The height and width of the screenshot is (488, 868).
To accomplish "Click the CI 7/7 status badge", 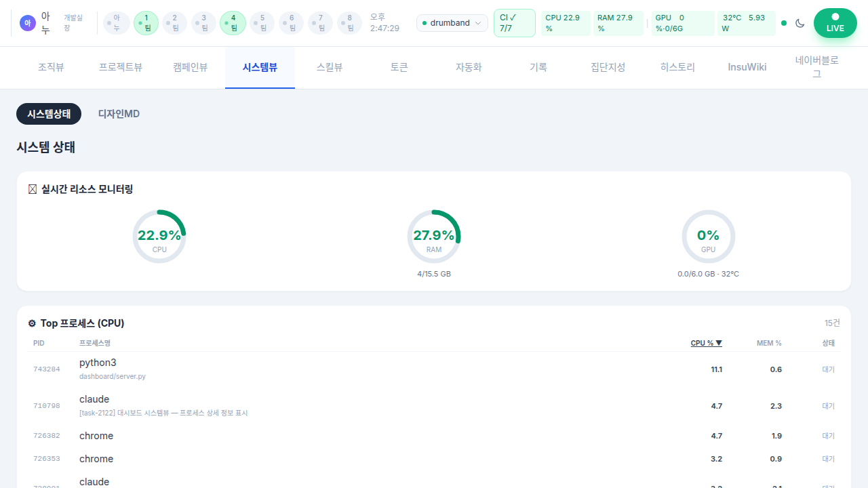I will point(514,23).
